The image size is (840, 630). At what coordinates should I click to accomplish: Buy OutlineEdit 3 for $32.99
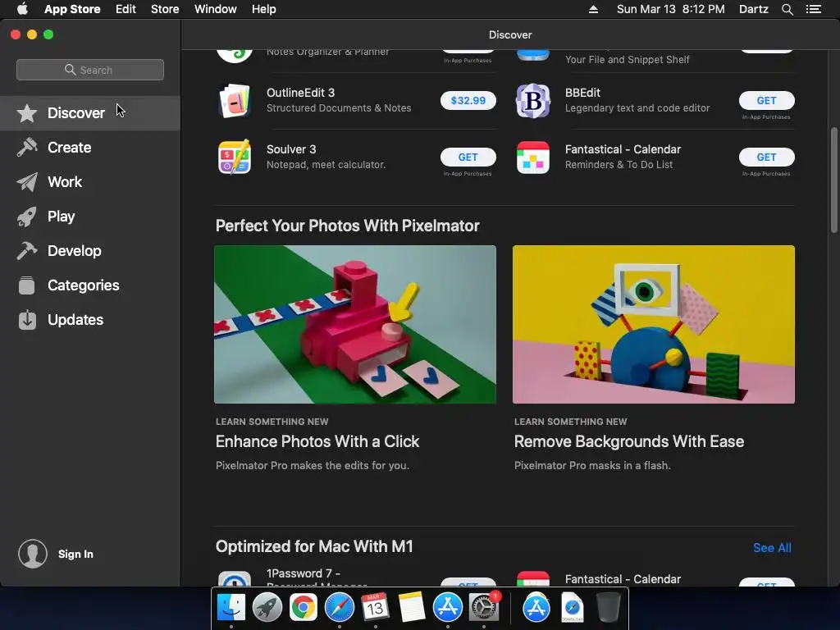click(x=468, y=101)
